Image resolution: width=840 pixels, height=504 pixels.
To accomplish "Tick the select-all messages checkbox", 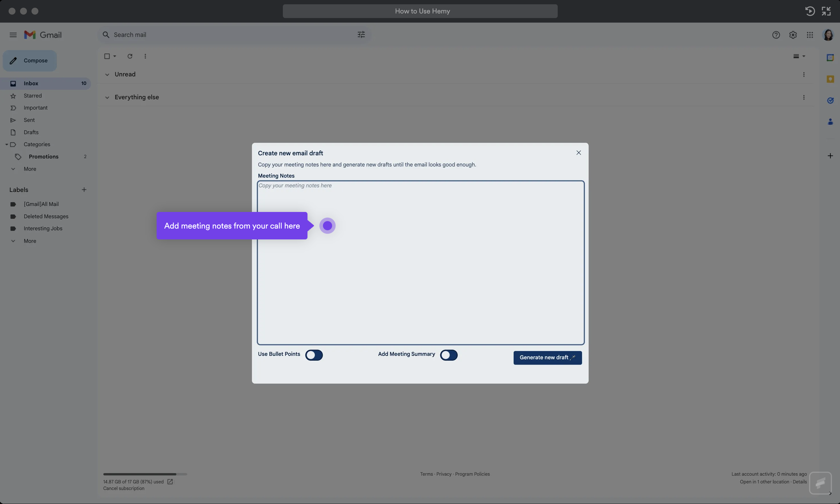I will (x=107, y=56).
